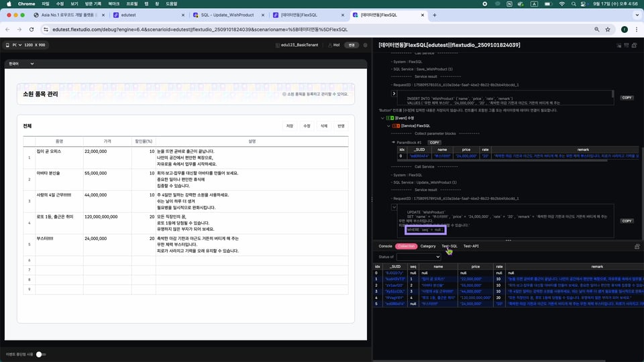This screenshot has height=362, width=644.
Task: Open the Status of combo box
Action: (x=419, y=257)
